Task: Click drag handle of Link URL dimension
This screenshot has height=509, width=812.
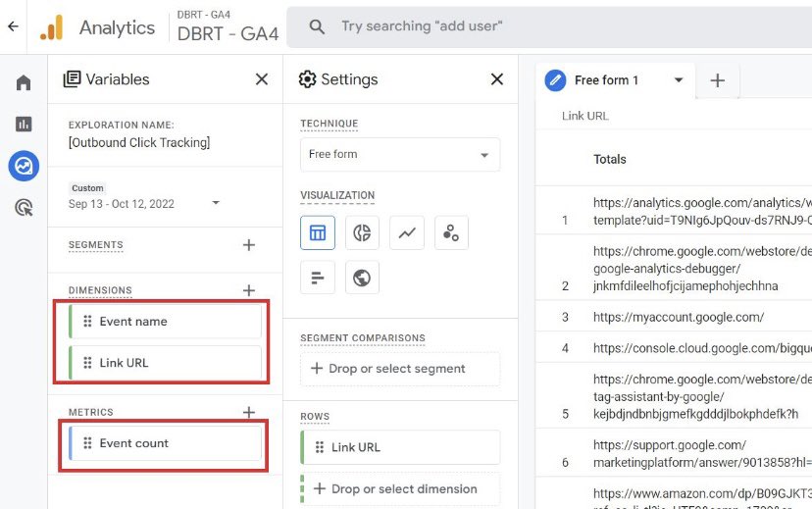Action: click(x=87, y=363)
